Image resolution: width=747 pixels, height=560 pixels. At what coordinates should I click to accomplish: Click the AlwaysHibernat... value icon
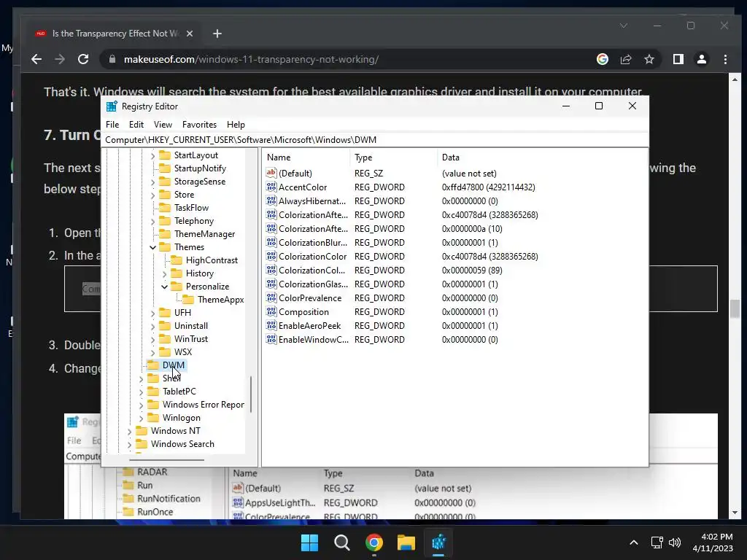271,201
